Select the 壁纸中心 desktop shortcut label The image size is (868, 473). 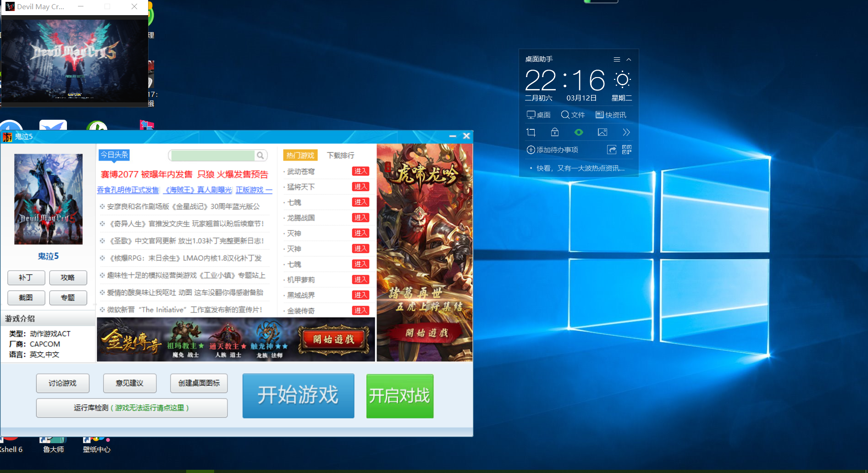tap(97, 450)
